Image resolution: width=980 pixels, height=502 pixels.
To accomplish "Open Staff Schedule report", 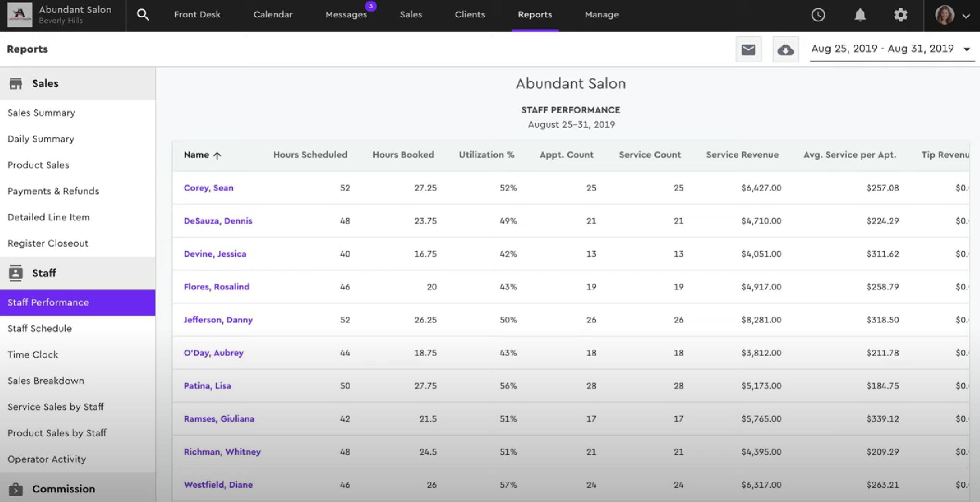I will tap(39, 328).
